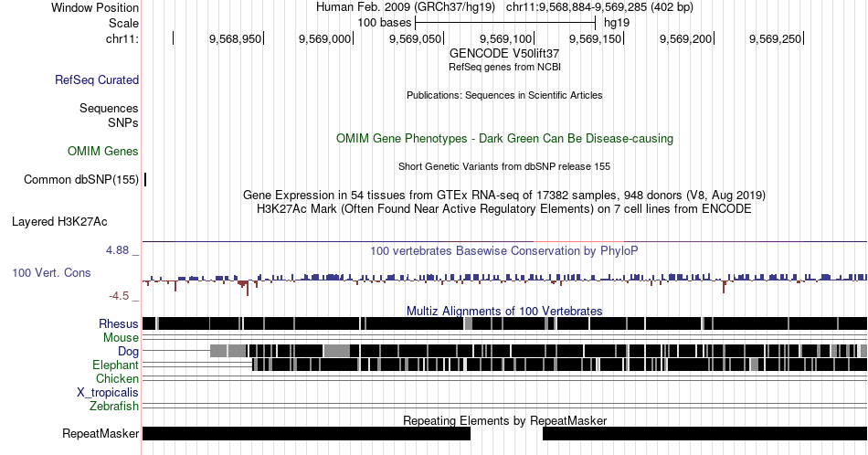
Task: Click the 9,569,050 ruler position
Action: 415,38
